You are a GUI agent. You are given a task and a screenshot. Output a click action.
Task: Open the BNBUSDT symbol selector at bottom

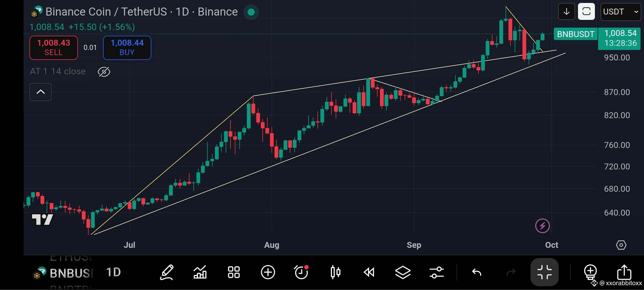pos(63,273)
